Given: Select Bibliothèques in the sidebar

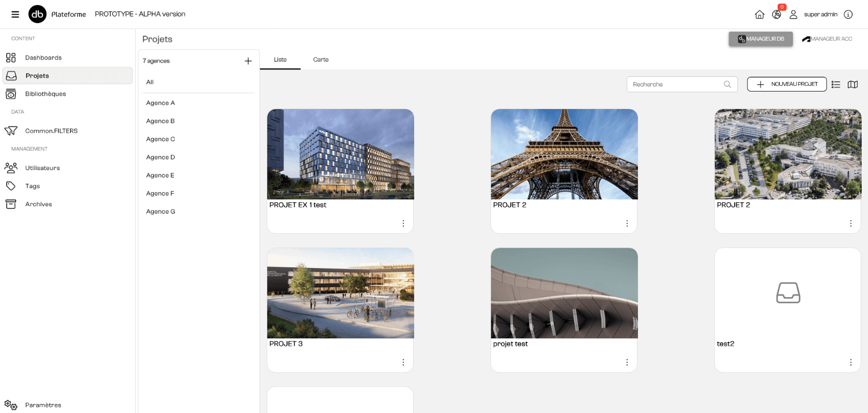Looking at the screenshot, I should pyautogui.click(x=45, y=94).
